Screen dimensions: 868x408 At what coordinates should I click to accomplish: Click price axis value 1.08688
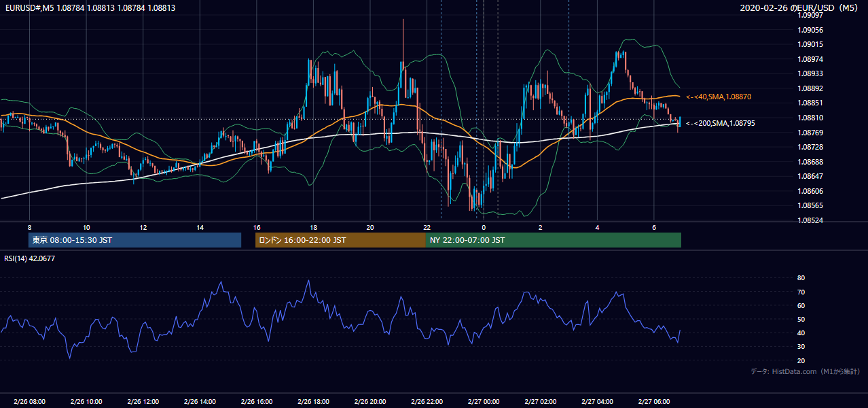[x=811, y=162]
